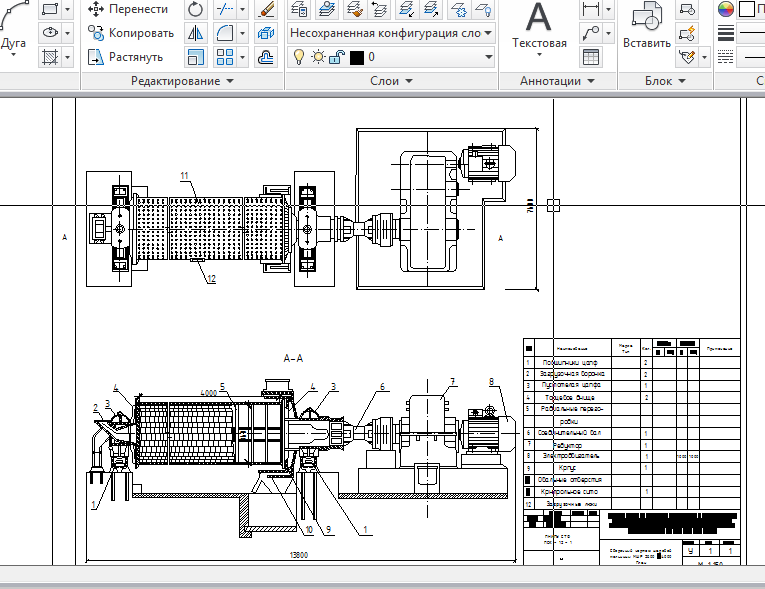Screen dimensions: 765x589
Task: Open the Block Editor icon
Action: pyautogui.click(x=687, y=33)
